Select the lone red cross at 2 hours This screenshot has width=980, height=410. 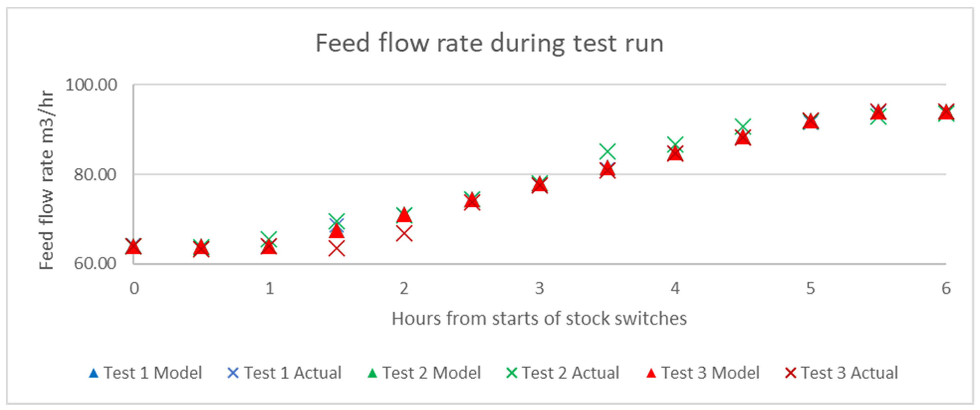tap(404, 233)
